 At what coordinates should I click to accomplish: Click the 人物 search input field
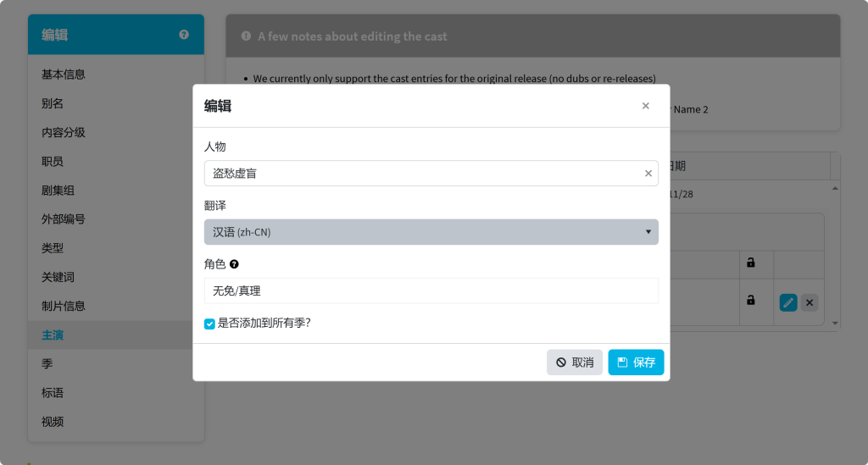[x=422, y=174]
